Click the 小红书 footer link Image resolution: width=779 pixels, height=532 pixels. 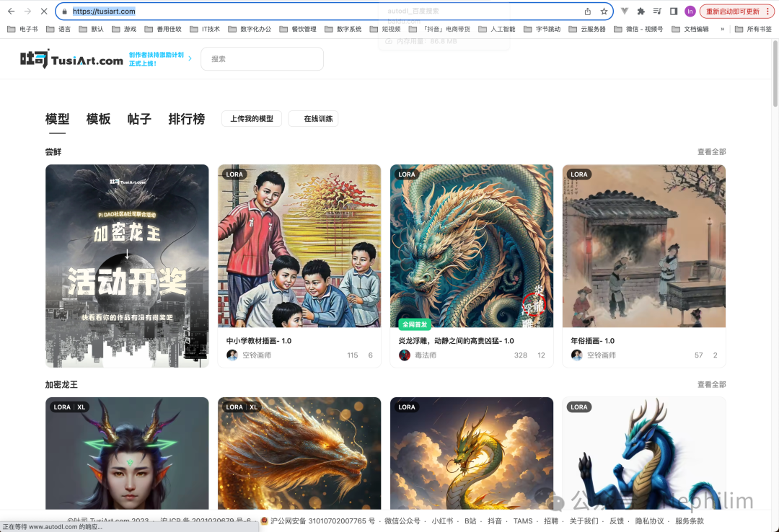pos(442,520)
